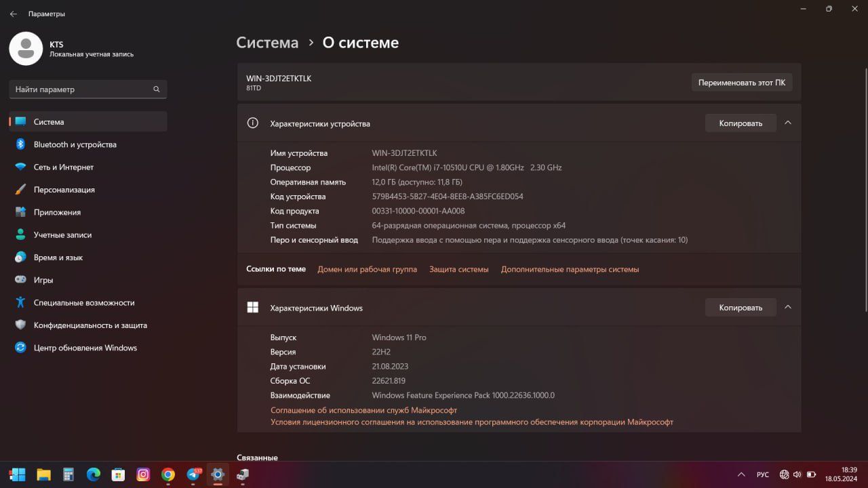This screenshot has width=868, height=488.
Task: Click the 12,0 ГБ memory value
Action: [x=417, y=182]
